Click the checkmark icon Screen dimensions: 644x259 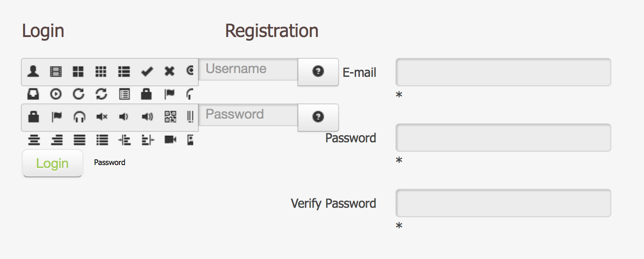click(147, 72)
